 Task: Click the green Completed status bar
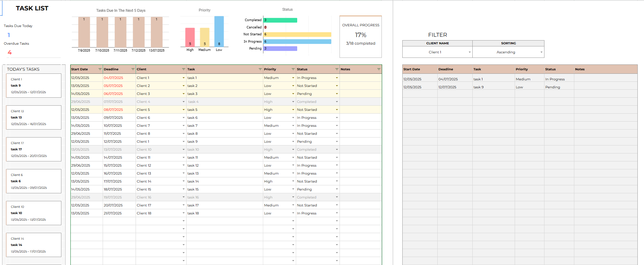(281, 20)
